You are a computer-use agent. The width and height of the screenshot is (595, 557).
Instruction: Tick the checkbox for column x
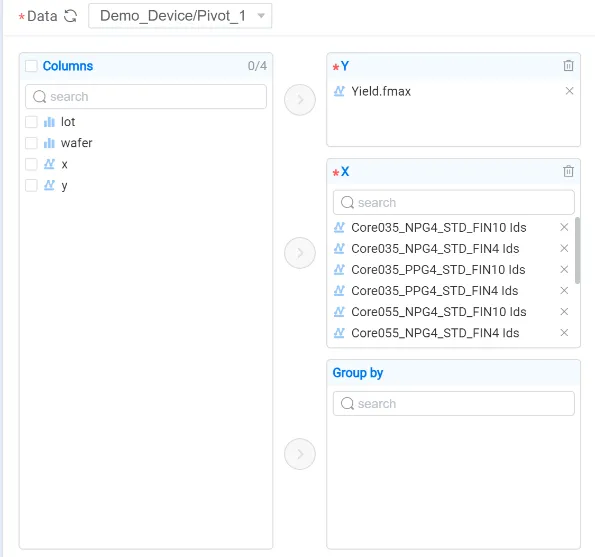31,164
